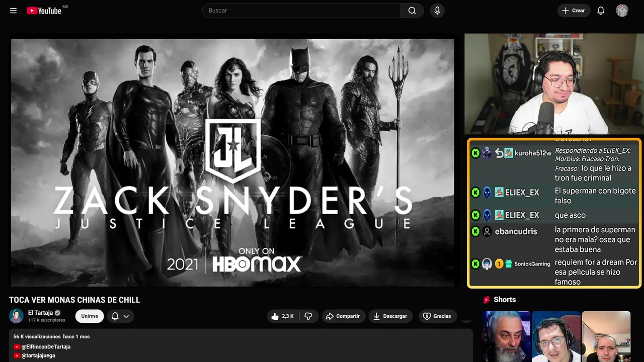644x362 pixels.
Task: Open the subscription notification bell dropdown
Action: [x=120, y=316]
